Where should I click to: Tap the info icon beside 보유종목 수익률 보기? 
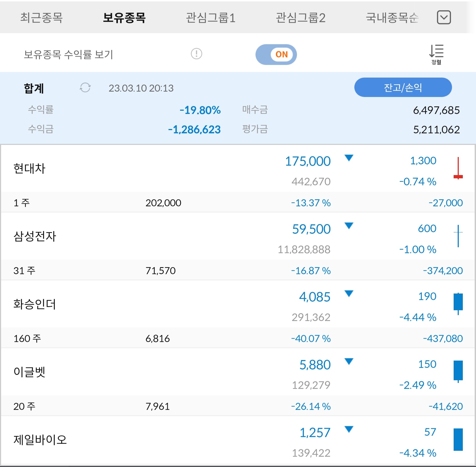(x=197, y=54)
